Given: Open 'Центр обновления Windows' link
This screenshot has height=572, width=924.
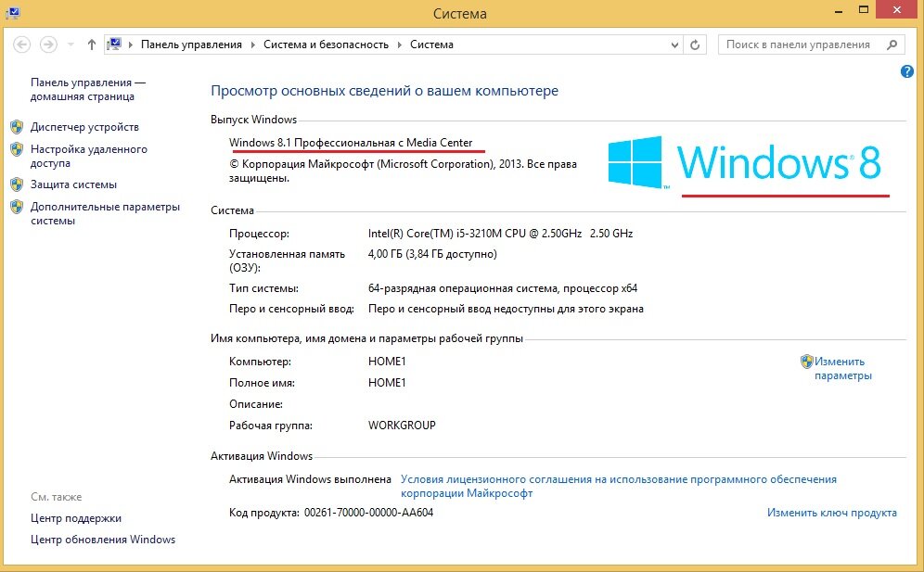Looking at the screenshot, I should [x=103, y=540].
